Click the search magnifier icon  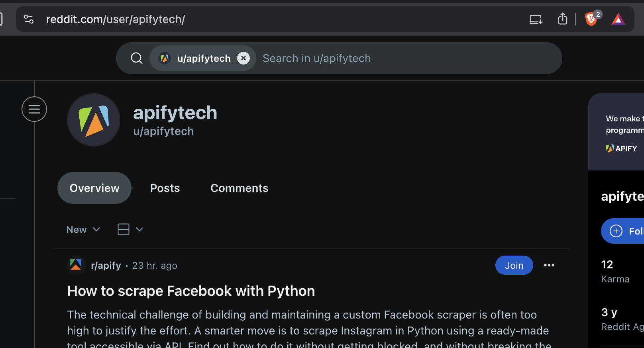pos(137,58)
